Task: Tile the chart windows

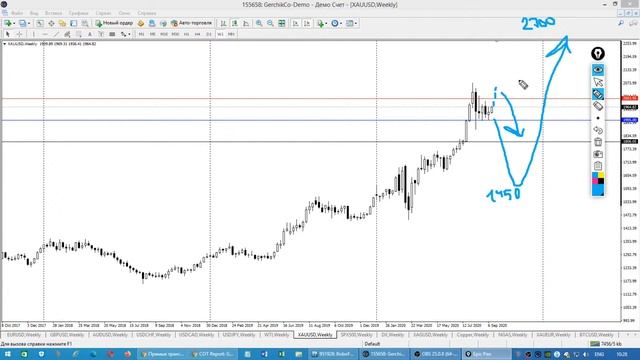Action: point(282,23)
